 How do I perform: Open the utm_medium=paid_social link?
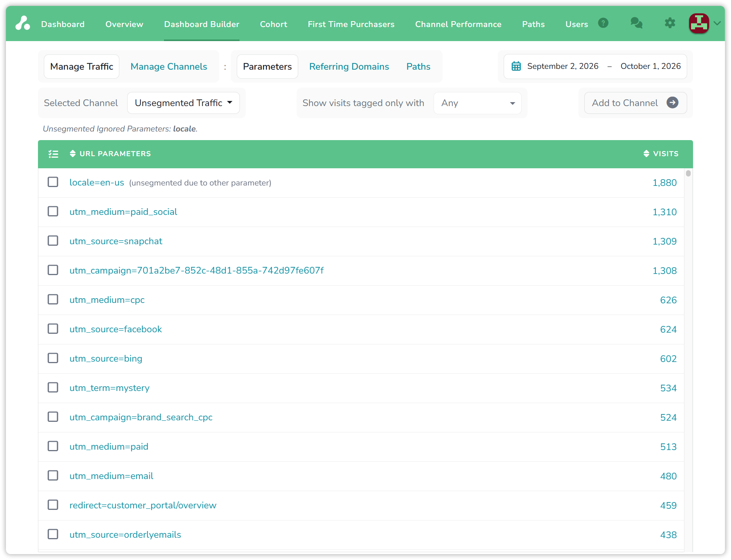click(x=123, y=212)
